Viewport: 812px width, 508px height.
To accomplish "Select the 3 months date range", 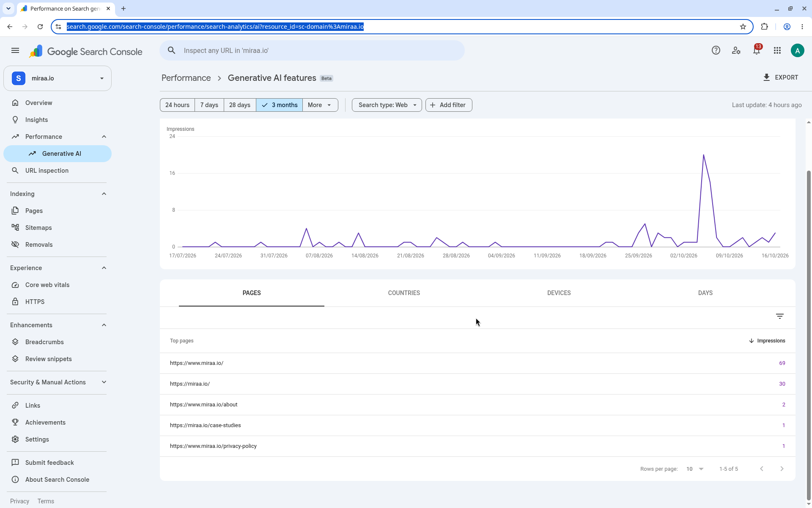I will click(279, 105).
